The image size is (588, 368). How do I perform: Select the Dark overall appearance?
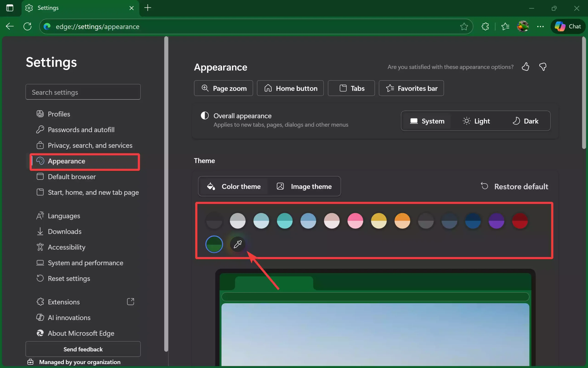pos(526,121)
